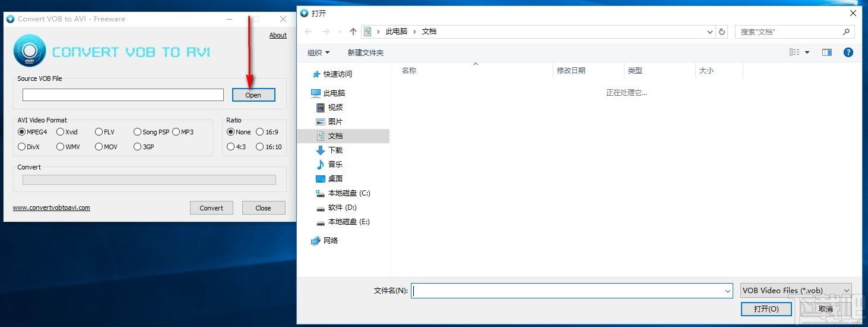Expand the chevron between 此电脑 and 文档
This screenshot has height=327, width=868.
tap(414, 32)
